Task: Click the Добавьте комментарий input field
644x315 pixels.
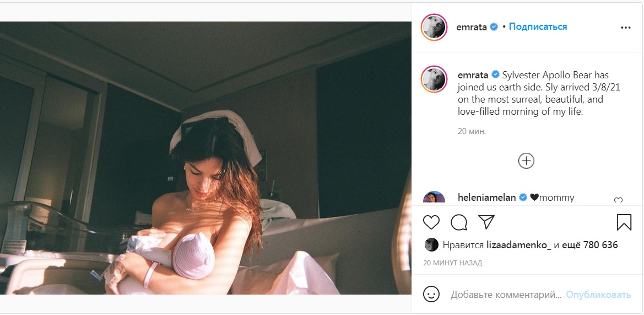Action: (506, 295)
